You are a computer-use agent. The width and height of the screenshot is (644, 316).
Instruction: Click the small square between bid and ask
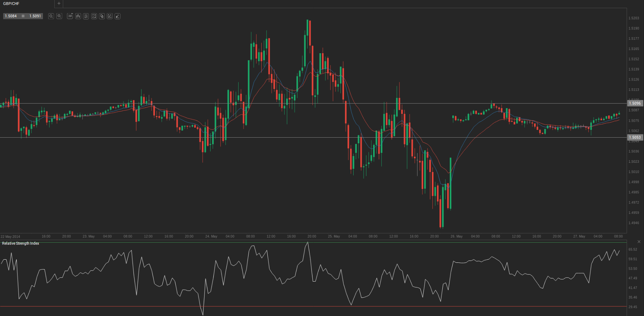(x=23, y=16)
